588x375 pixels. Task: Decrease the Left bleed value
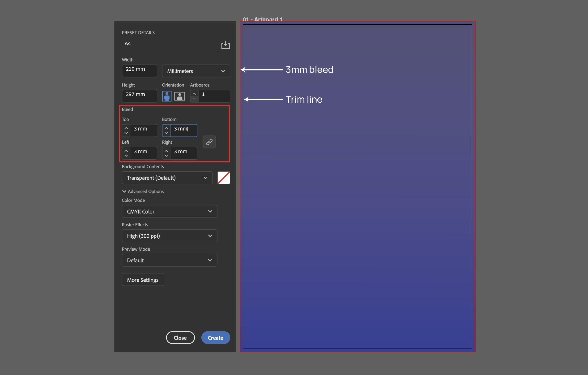pos(126,156)
